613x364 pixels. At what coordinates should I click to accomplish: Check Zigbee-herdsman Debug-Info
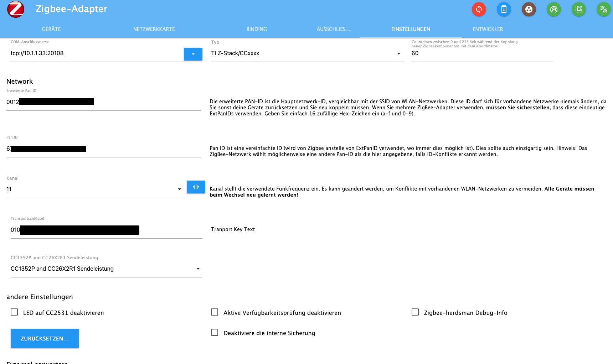[415, 312]
